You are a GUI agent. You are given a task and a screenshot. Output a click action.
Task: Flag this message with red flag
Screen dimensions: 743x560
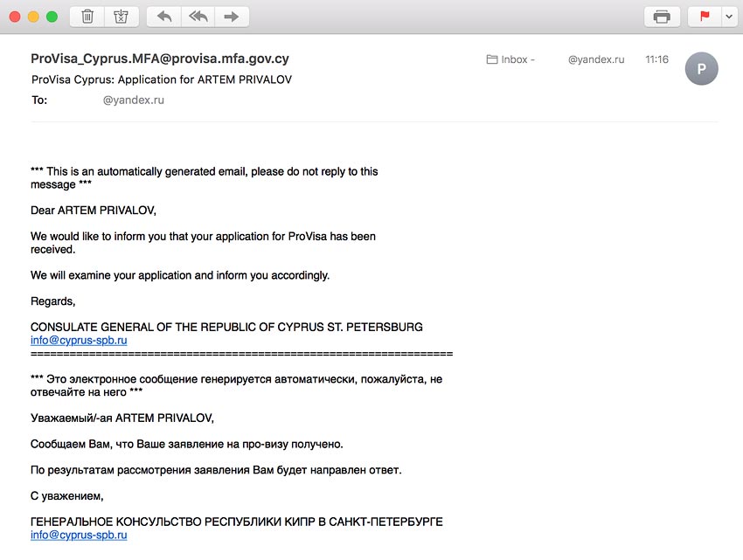(705, 17)
